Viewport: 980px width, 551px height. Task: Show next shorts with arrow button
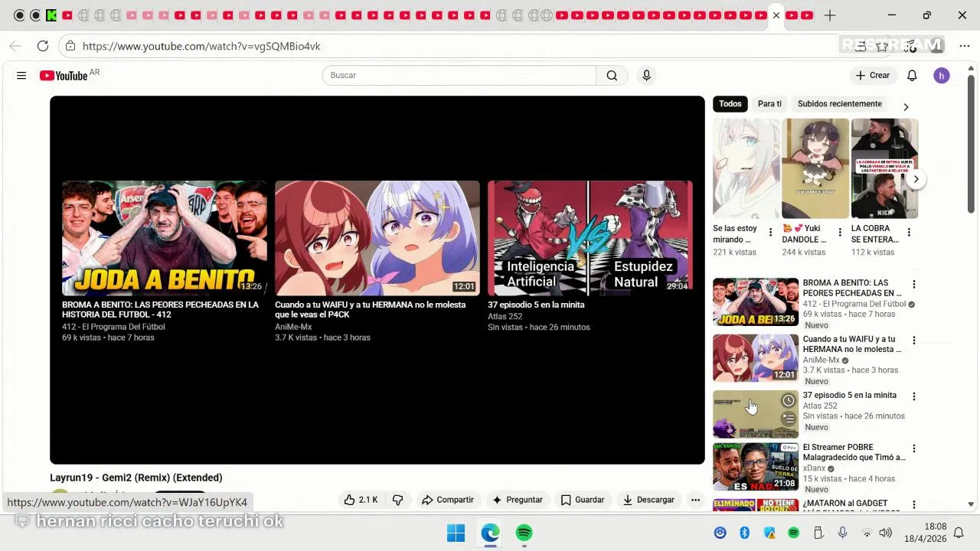[x=916, y=179]
